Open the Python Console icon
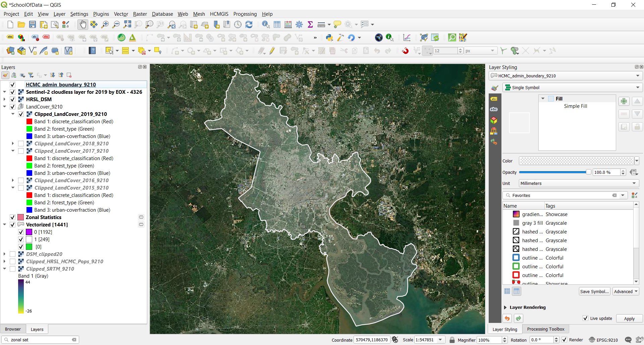The width and height of the screenshot is (644, 345). [x=329, y=38]
